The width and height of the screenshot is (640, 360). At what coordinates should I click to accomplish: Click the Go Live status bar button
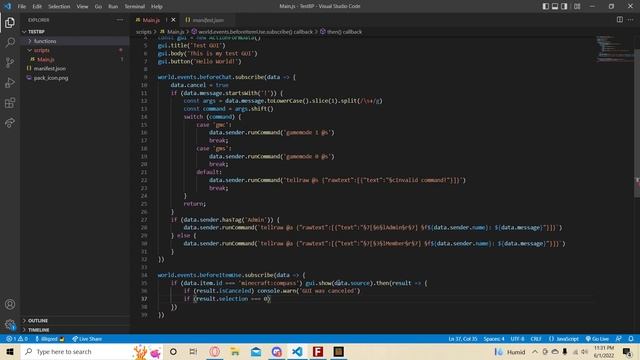pos(597,339)
